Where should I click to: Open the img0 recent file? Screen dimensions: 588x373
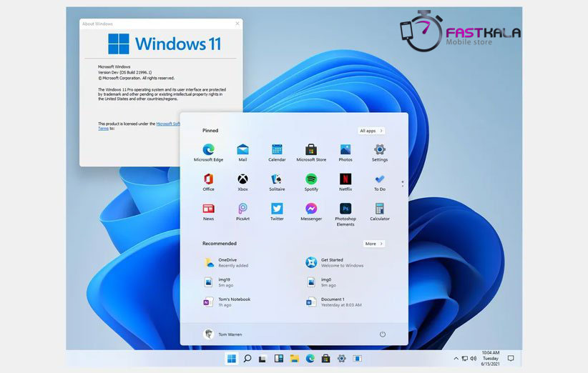(321, 282)
